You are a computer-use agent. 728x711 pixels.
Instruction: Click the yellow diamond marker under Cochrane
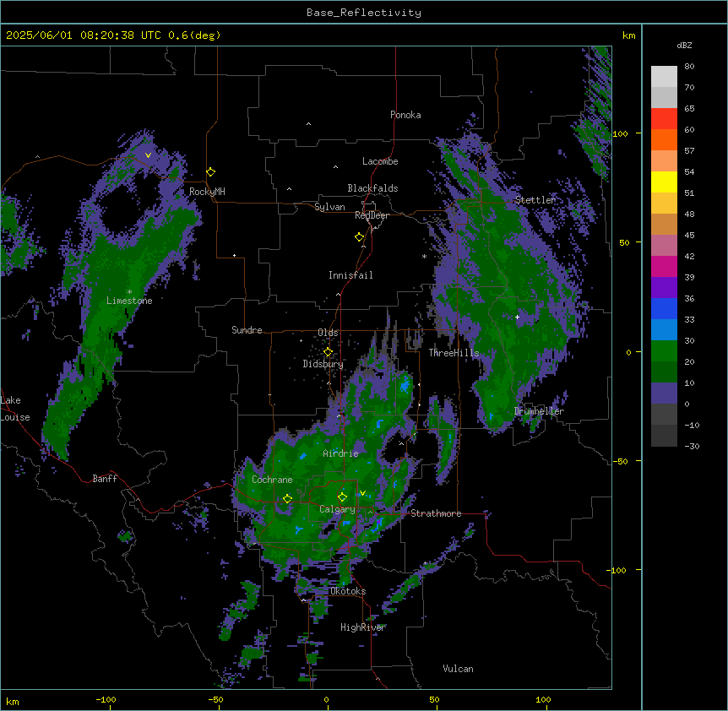(x=287, y=498)
